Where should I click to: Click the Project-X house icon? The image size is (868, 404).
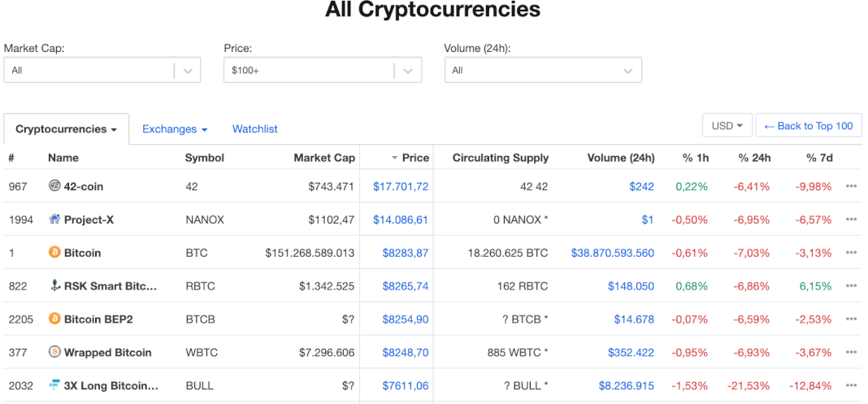(54, 219)
